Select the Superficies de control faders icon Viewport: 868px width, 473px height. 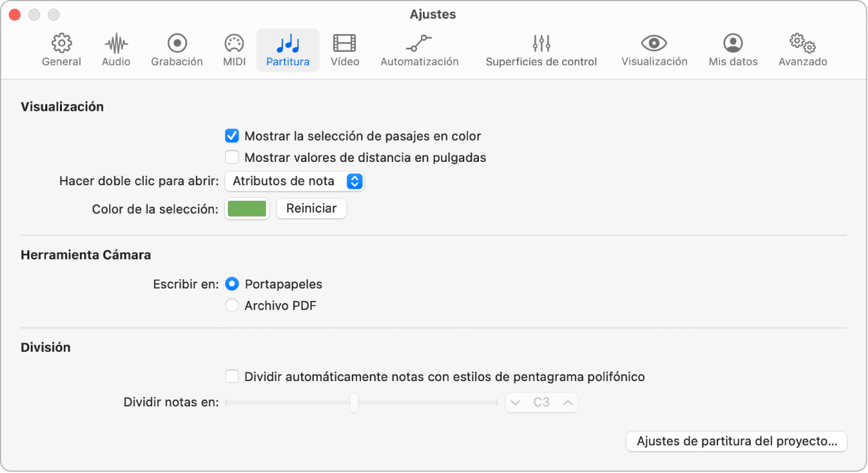[x=541, y=44]
